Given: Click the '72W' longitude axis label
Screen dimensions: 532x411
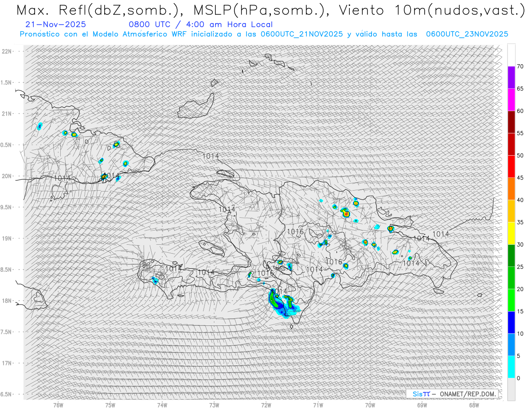Looking at the screenshot, I should click(x=266, y=405).
